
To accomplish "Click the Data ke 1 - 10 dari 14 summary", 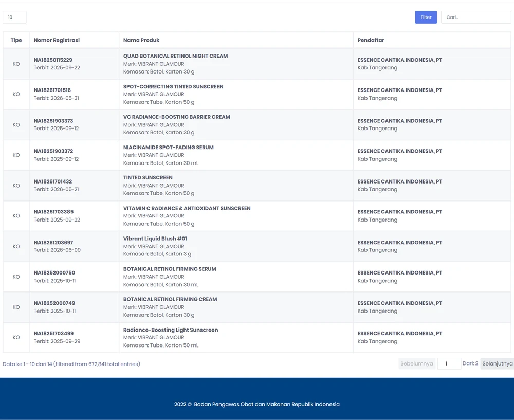I will click(x=71, y=364).
